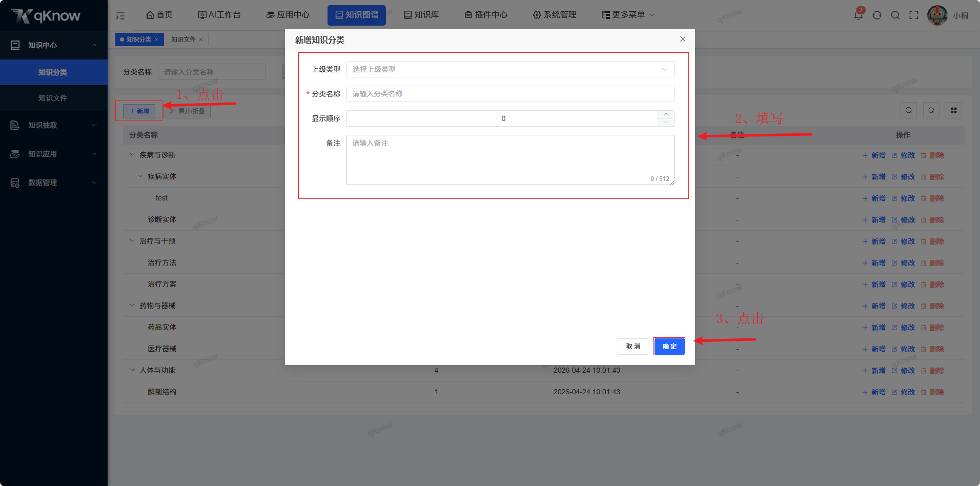Open the 插件中心 menu
This screenshot has height=486, width=980.
click(486, 15)
